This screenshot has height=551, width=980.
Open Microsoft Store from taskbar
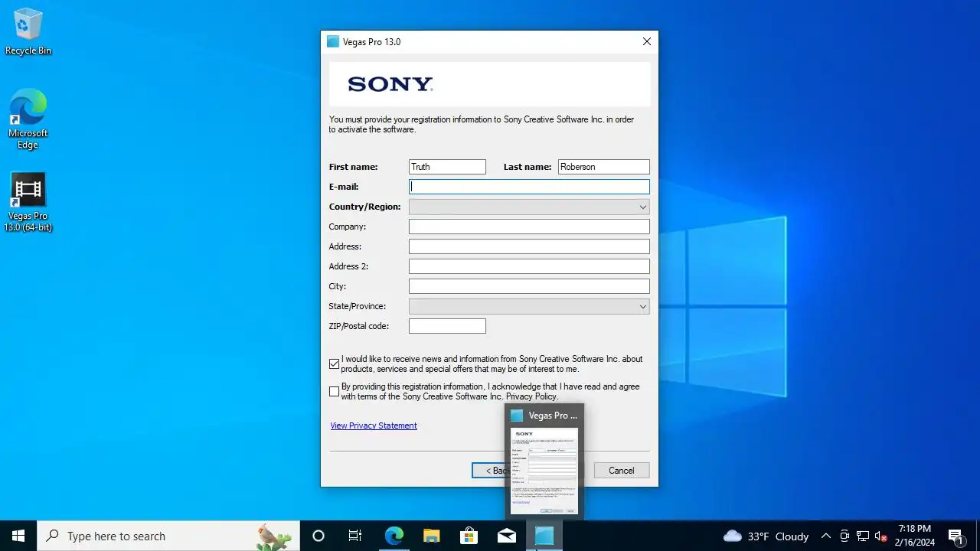click(x=469, y=536)
